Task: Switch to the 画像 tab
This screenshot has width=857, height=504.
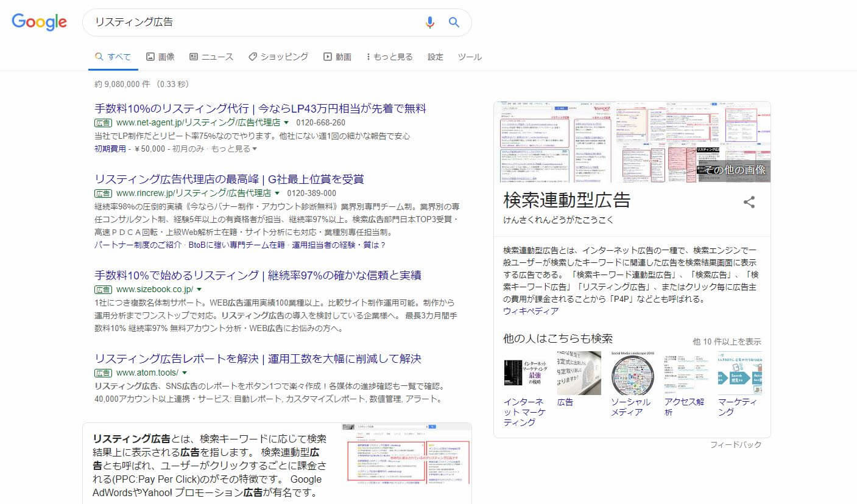Action: coord(160,57)
